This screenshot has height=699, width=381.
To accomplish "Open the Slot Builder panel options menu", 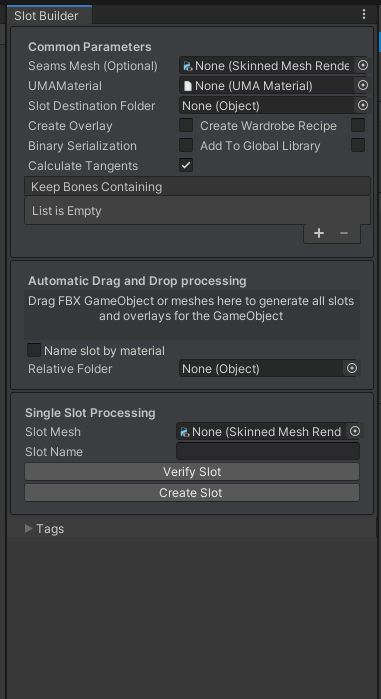I will (364, 14).
